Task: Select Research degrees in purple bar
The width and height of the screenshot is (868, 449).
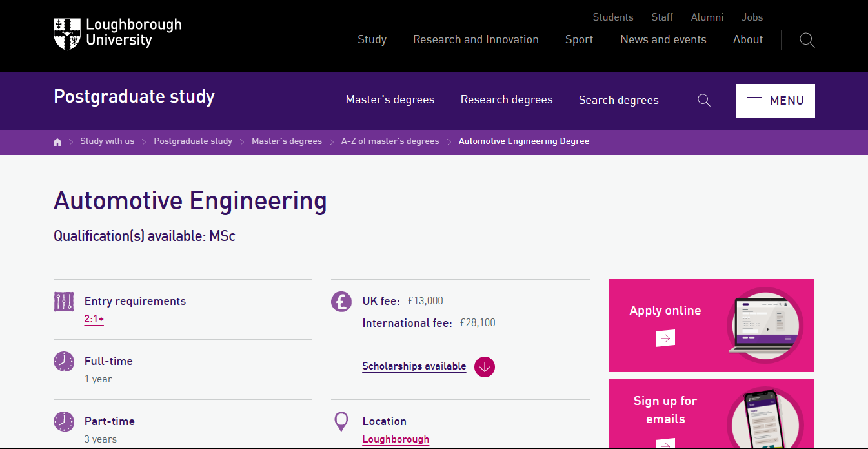Action: pyautogui.click(x=506, y=99)
